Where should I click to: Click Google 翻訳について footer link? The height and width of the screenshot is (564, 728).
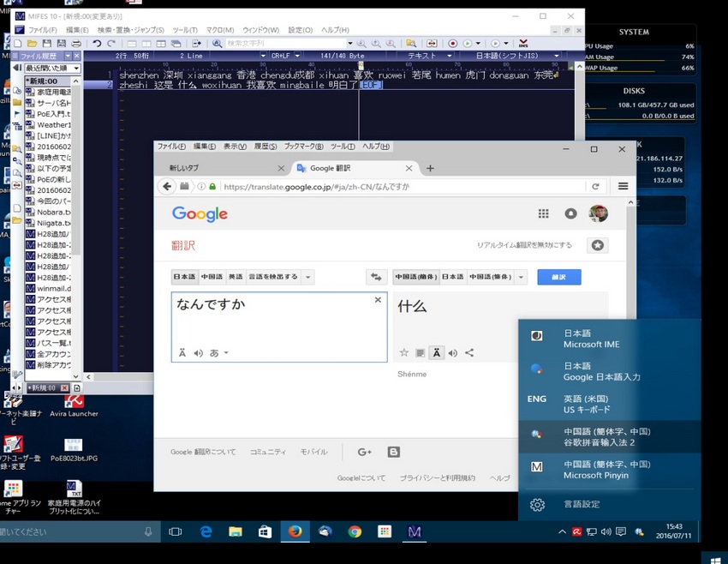(203, 452)
